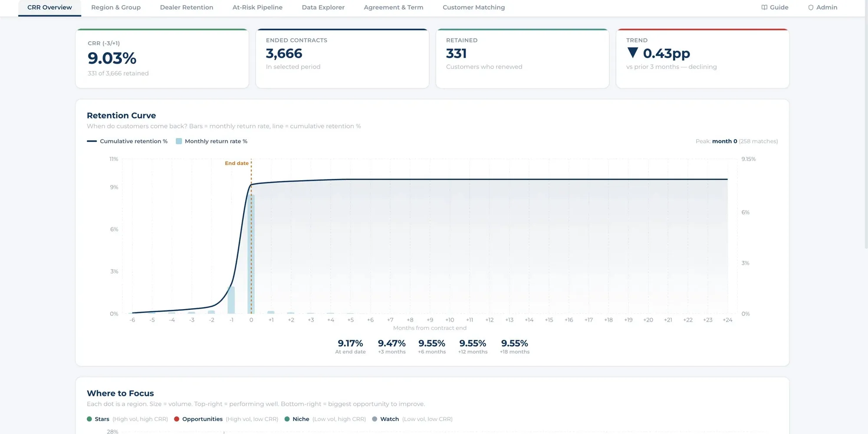Switch to the Region & Group tab
This screenshot has height=434, width=868.
click(116, 7)
